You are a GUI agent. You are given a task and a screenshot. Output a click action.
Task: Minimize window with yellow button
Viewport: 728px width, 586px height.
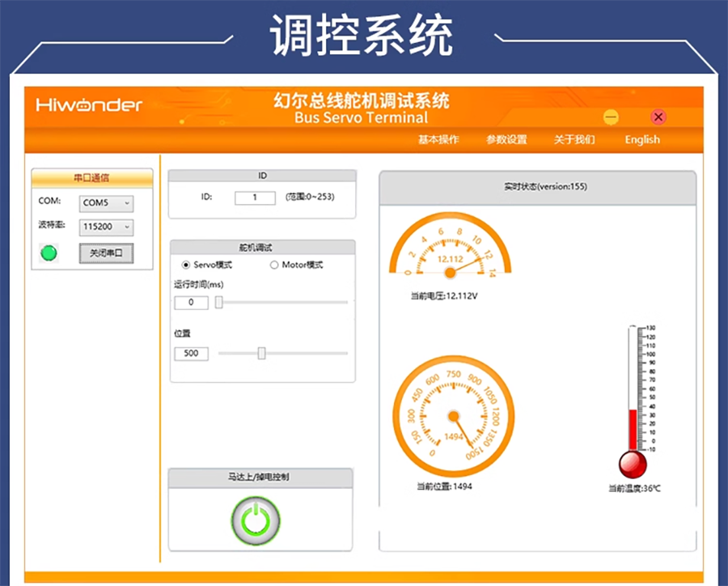[x=611, y=117]
